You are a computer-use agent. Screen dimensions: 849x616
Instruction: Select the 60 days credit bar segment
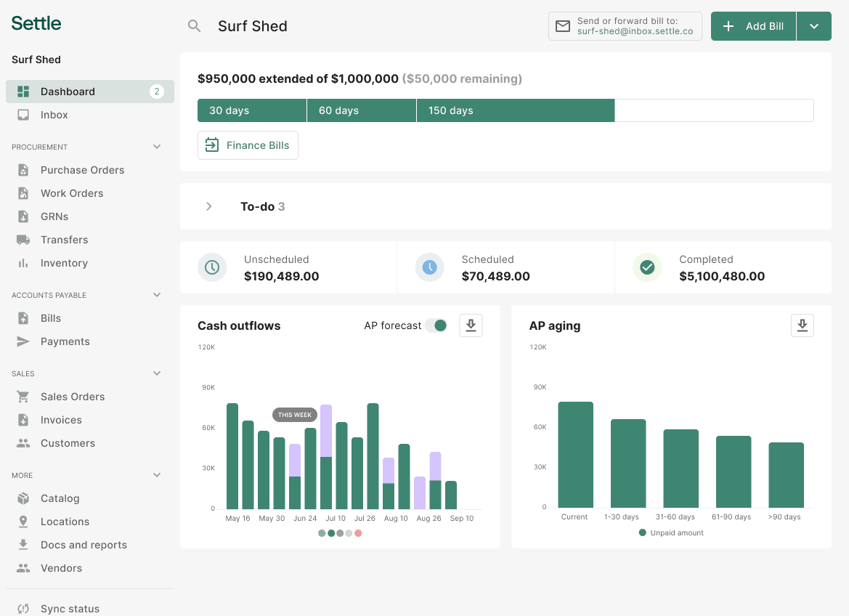point(361,110)
